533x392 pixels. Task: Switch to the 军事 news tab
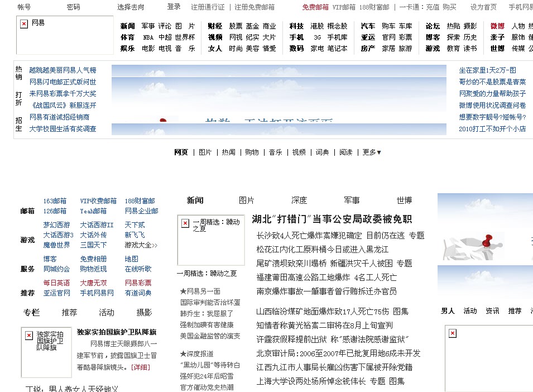tap(352, 200)
